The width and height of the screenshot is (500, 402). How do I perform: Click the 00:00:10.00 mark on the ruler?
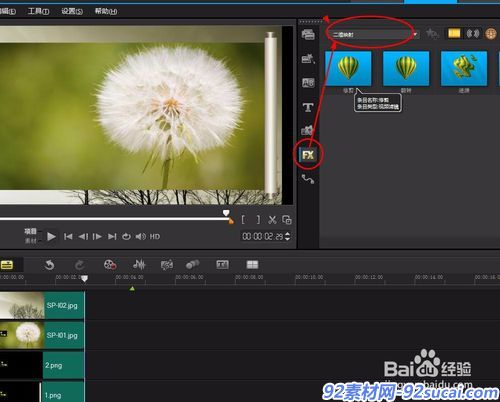pyautogui.click(x=309, y=277)
